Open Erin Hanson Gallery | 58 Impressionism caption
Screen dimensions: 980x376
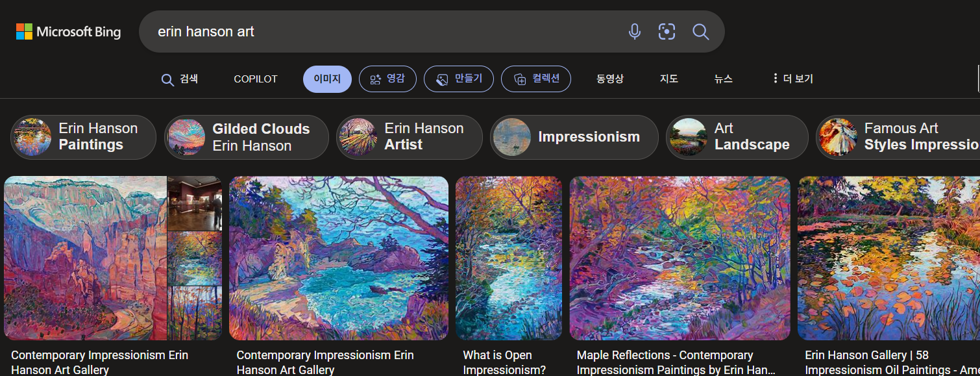pos(892,362)
